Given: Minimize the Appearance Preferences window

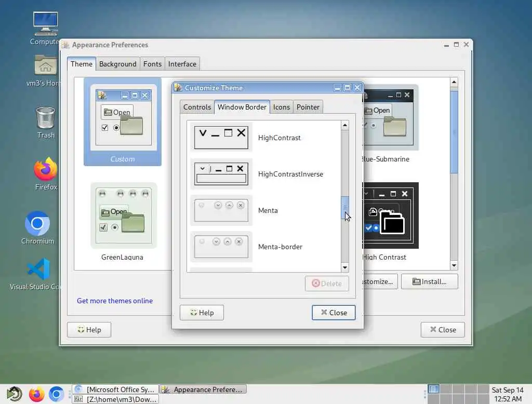Looking at the screenshot, I should click(x=446, y=45).
